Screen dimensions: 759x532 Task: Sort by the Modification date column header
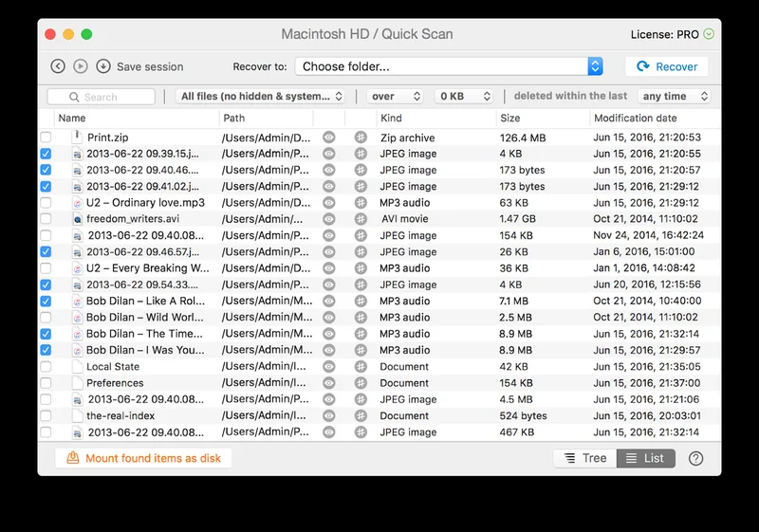(636, 119)
